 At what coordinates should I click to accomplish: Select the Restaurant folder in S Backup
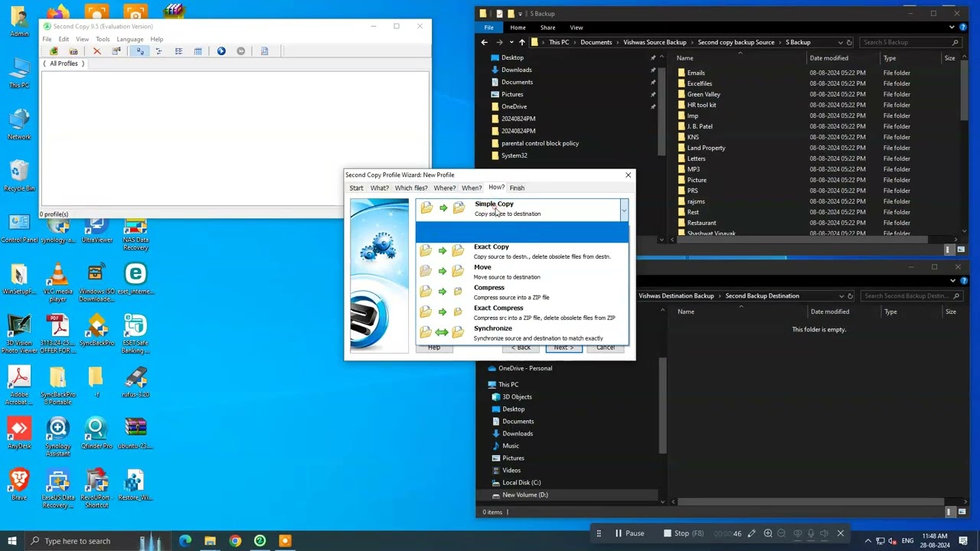tap(701, 223)
